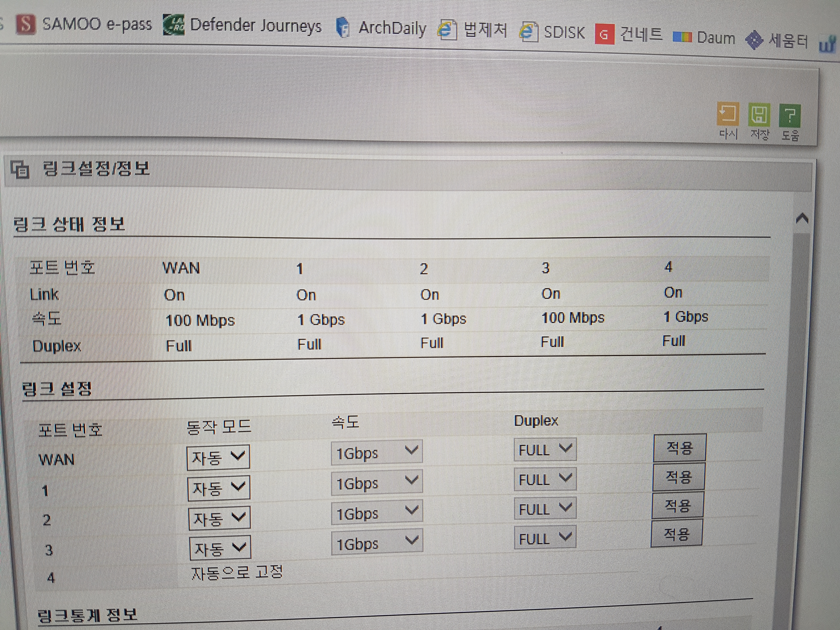The height and width of the screenshot is (630, 840).
Task: Click the SAMOO e-pass red S favicon
Action: click(26, 24)
